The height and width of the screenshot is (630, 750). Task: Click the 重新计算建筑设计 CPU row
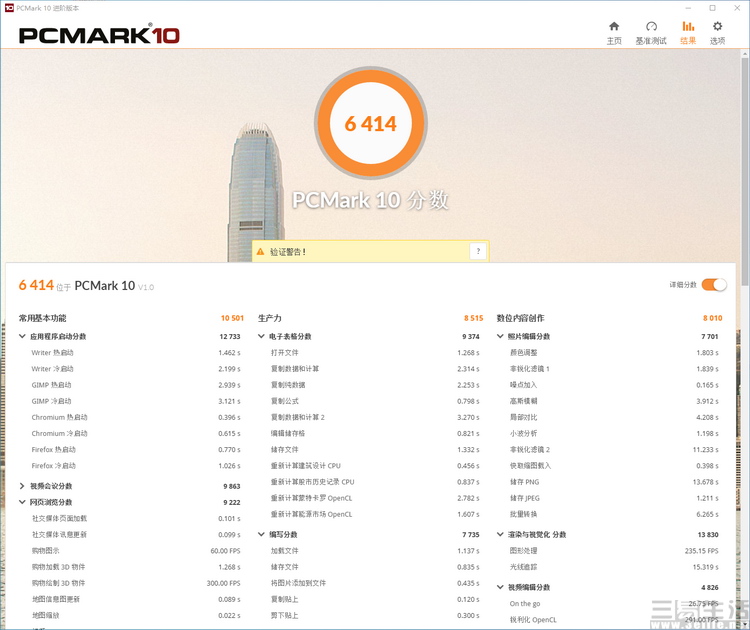click(375, 465)
